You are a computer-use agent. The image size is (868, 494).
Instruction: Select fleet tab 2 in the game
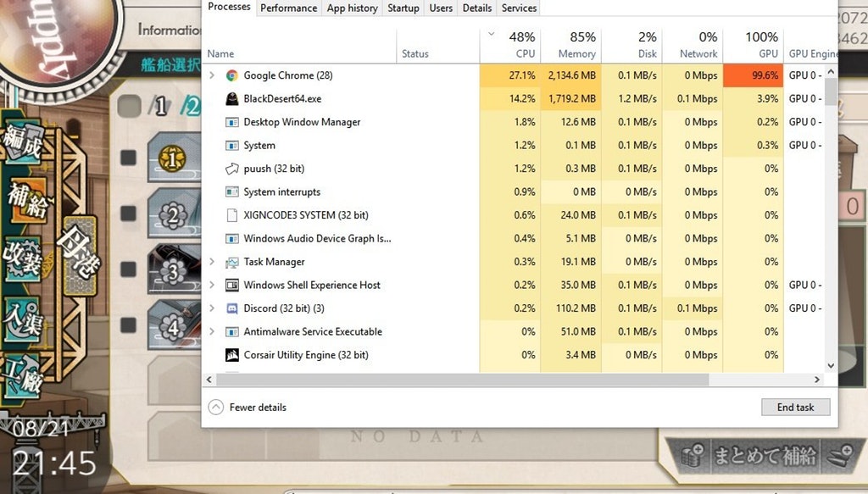pyautogui.click(x=192, y=106)
